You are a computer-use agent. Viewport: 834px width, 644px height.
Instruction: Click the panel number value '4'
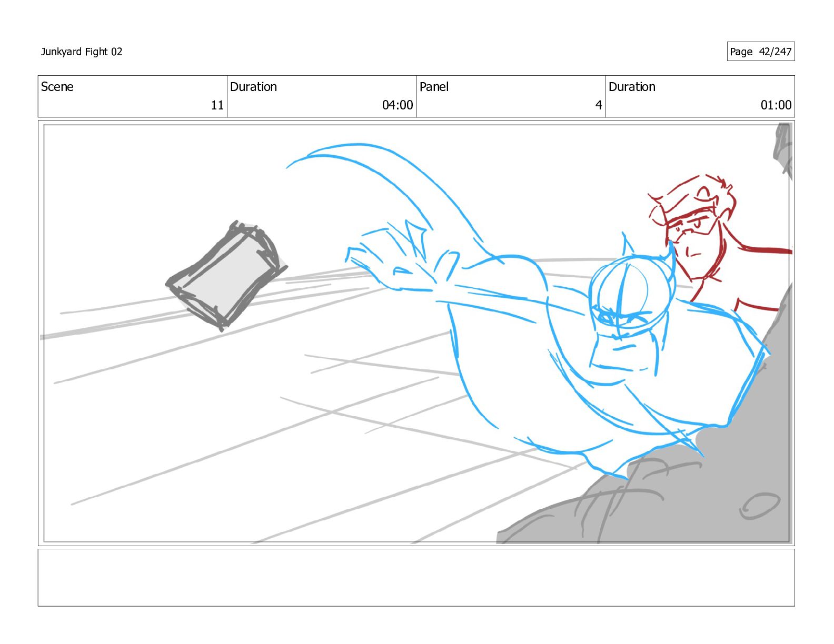(x=599, y=105)
